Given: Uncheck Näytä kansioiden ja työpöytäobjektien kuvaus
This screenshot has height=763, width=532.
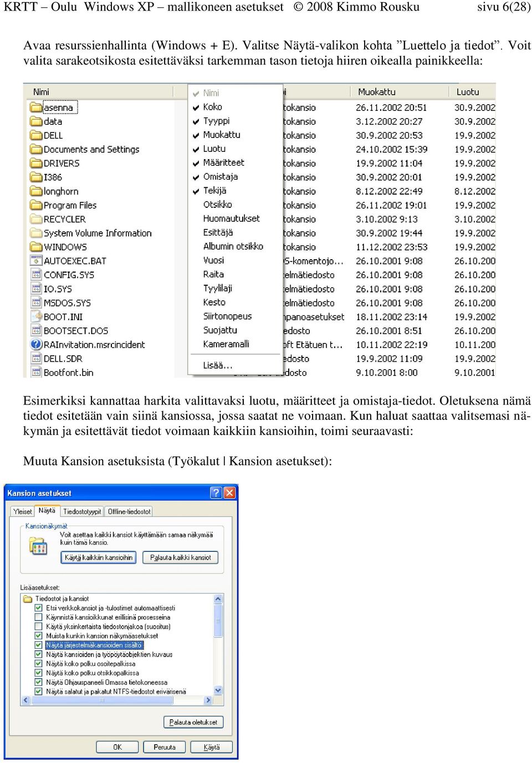Looking at the screenshot, I should coord(38,654).
